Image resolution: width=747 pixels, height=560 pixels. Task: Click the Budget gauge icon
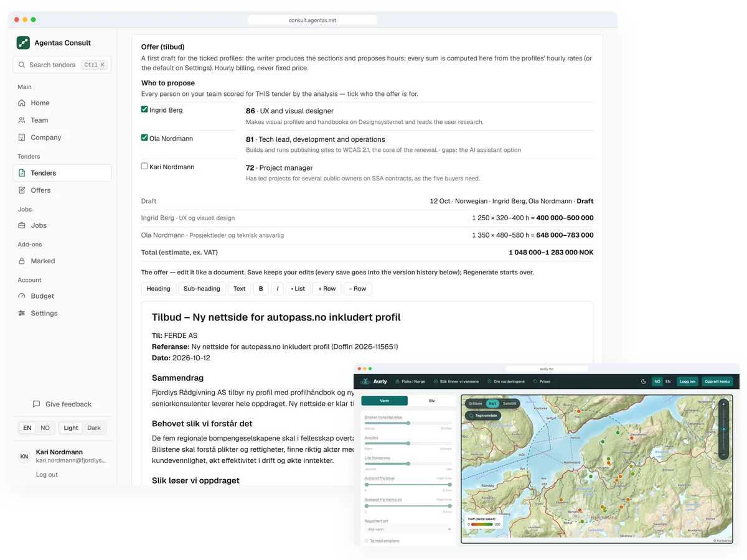click(x=22, y=296)
